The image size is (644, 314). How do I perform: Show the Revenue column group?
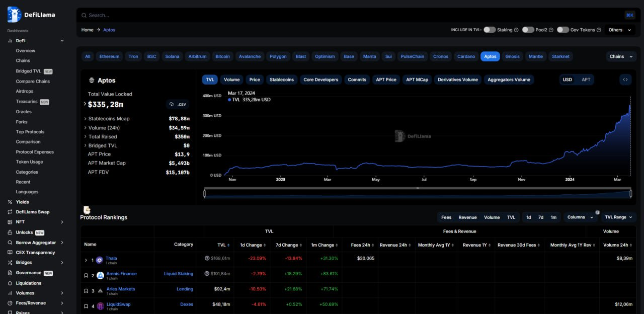coord(467,217)
